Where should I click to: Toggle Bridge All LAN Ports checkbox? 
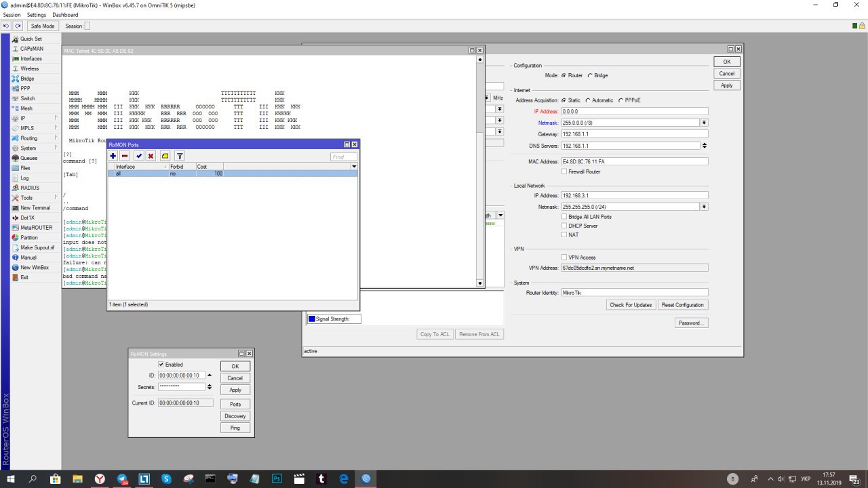click(x=564, y=217)
